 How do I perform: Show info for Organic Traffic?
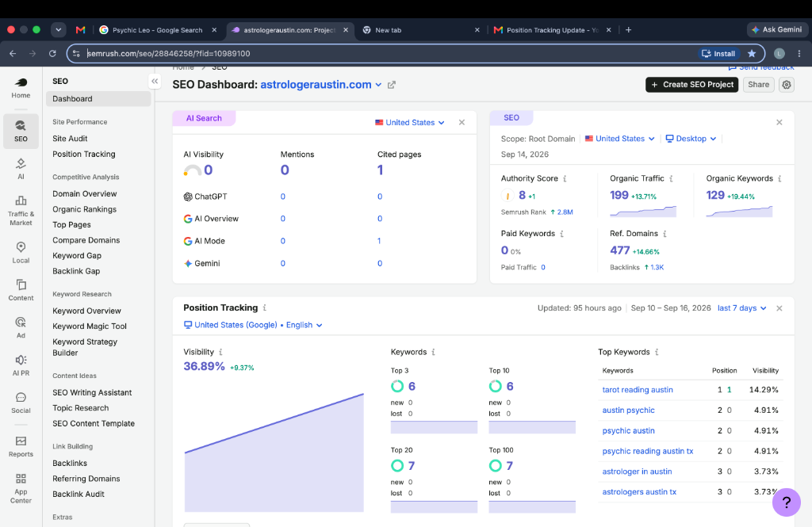[671, 178]
